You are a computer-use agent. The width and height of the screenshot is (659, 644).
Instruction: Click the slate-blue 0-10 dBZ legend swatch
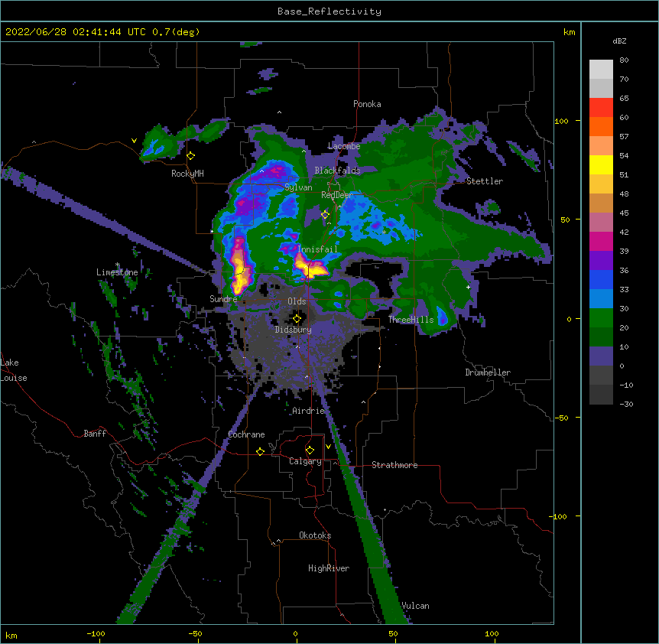(601, 356)
